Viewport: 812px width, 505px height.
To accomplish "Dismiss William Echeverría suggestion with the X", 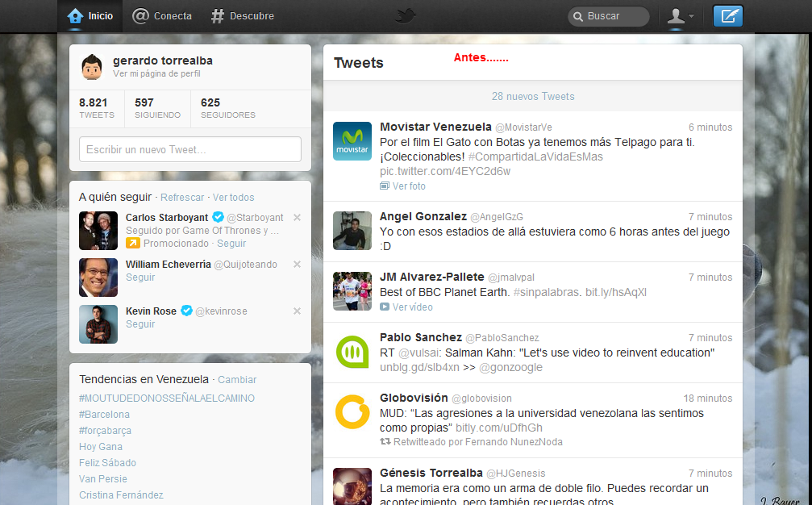I will click(296, 264).
